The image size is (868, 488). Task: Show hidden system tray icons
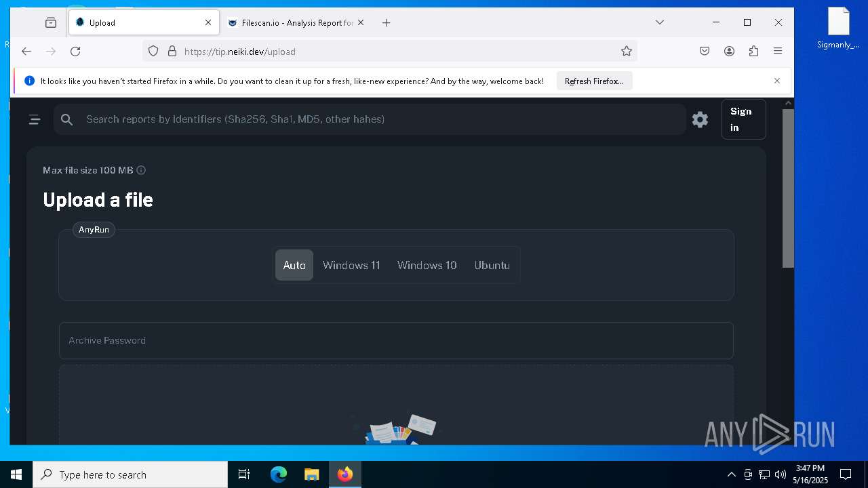(x=731, y=474)
